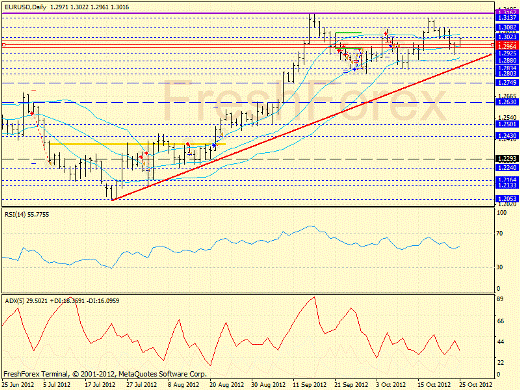Click the 44 level on ADX scale

point(500,342)
